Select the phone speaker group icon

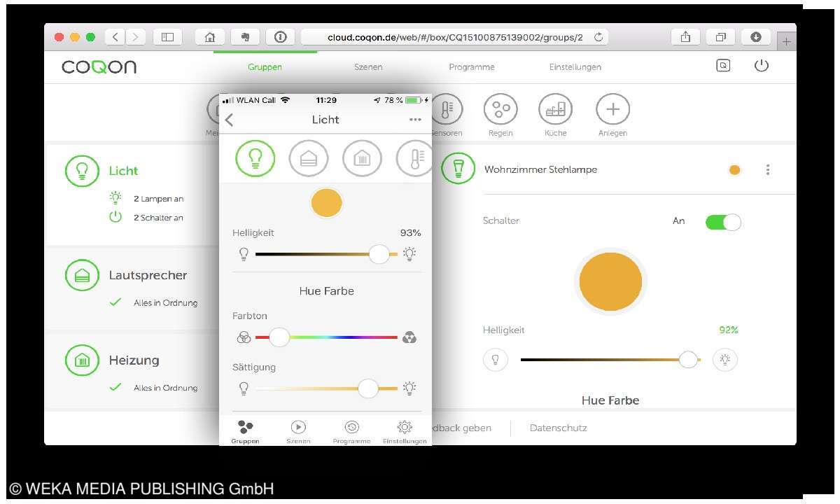(309, 158)
